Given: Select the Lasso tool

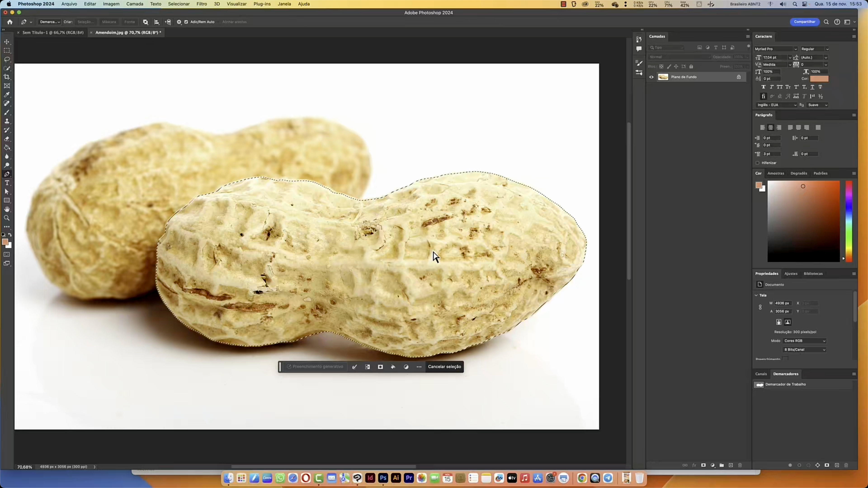Looking at the screenshot, I should tap(7, 59).
